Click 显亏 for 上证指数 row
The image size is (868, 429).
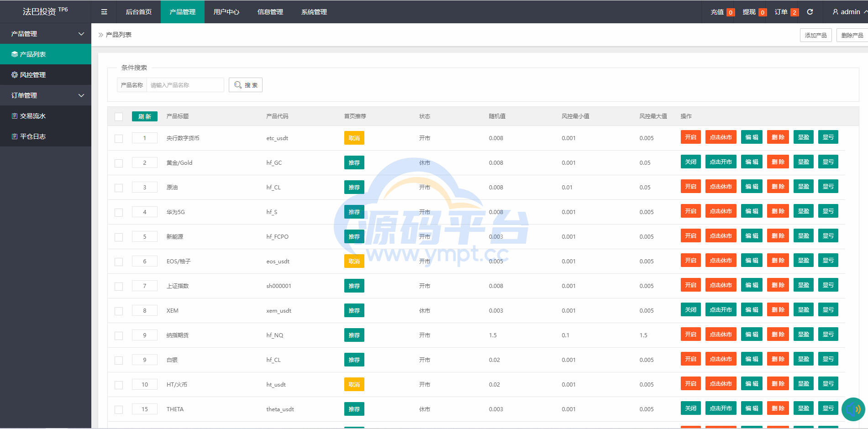click(828, 285)
